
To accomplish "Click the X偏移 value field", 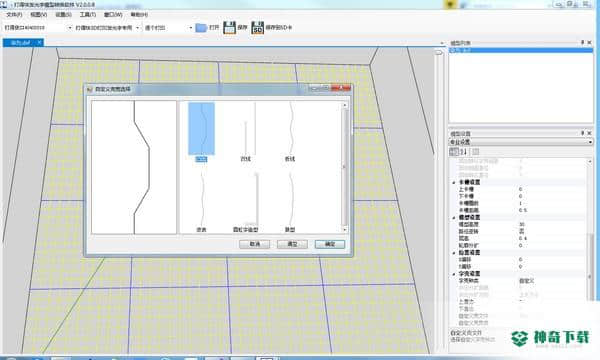I will 551,260.
